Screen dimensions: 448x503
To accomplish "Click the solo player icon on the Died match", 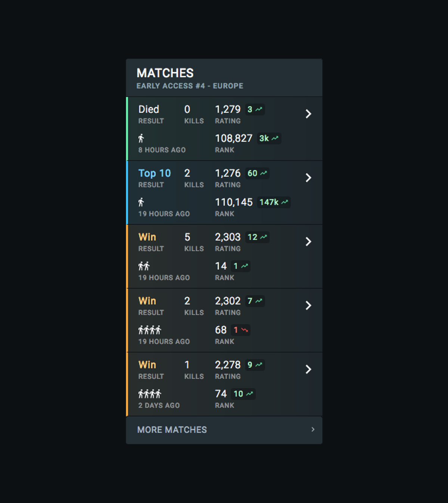I will 141,138.
